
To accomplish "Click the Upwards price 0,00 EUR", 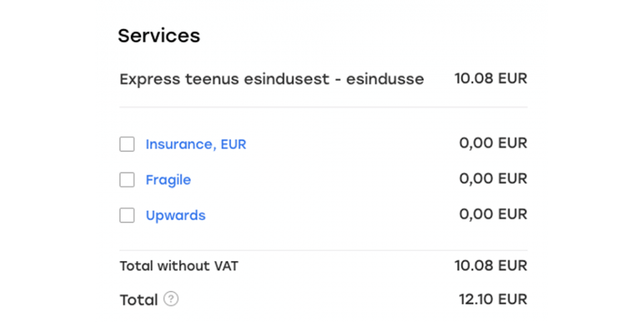I will 493,214.
